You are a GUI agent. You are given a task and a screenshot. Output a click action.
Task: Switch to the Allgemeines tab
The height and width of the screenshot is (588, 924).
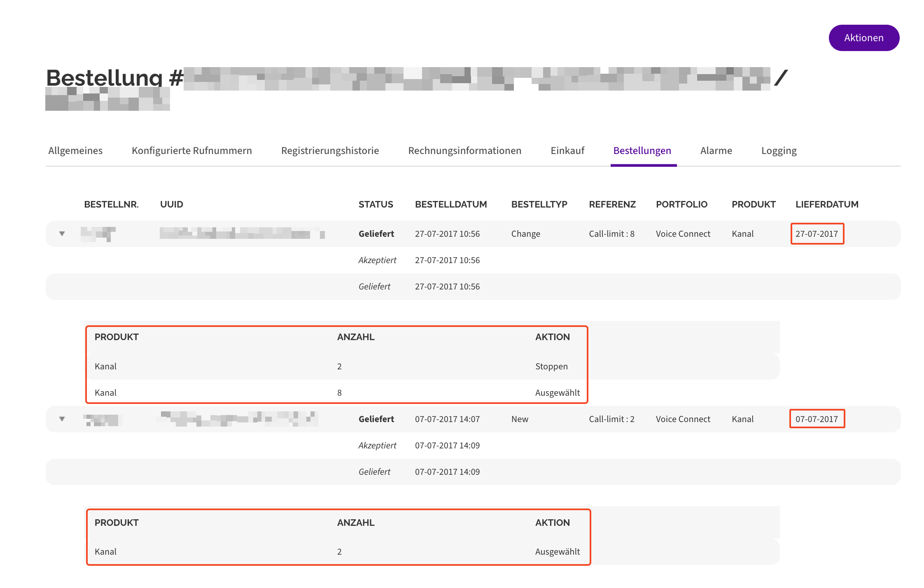pyautogui.click(x=75, y=151)
